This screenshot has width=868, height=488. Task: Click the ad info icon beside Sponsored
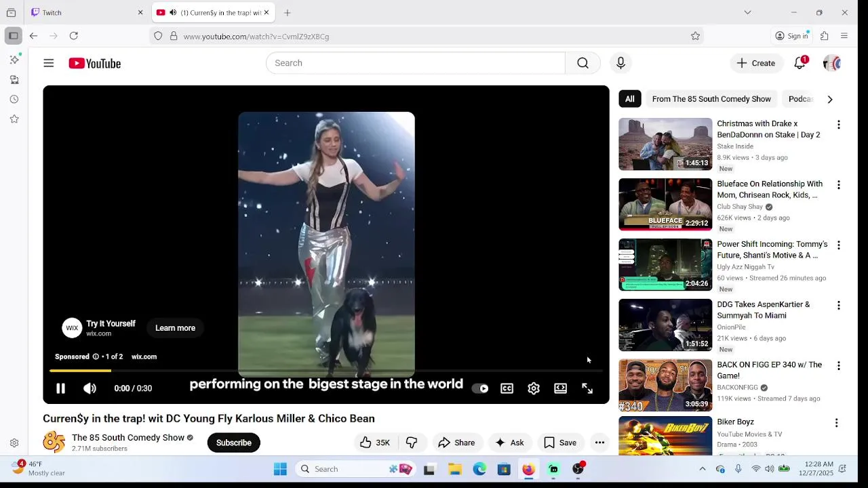(96, 357)
